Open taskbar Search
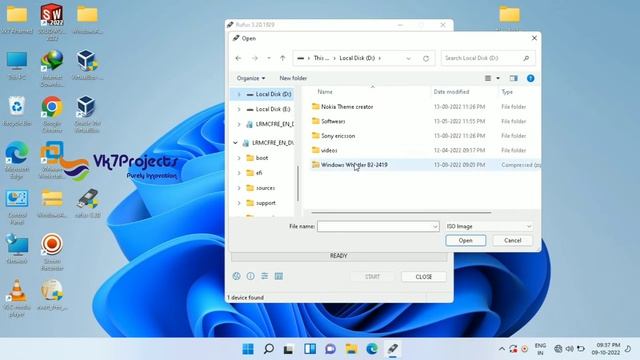This screenshot has width=640, height=360. pyautogui.click(x=269, y=349)
